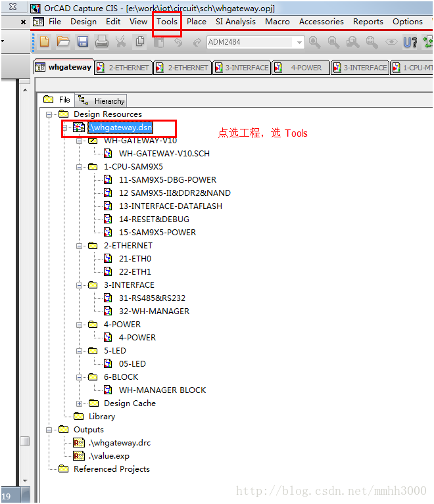
Task: Open the ADM2484 part dropdown arrow
Action: coord(299,42)
